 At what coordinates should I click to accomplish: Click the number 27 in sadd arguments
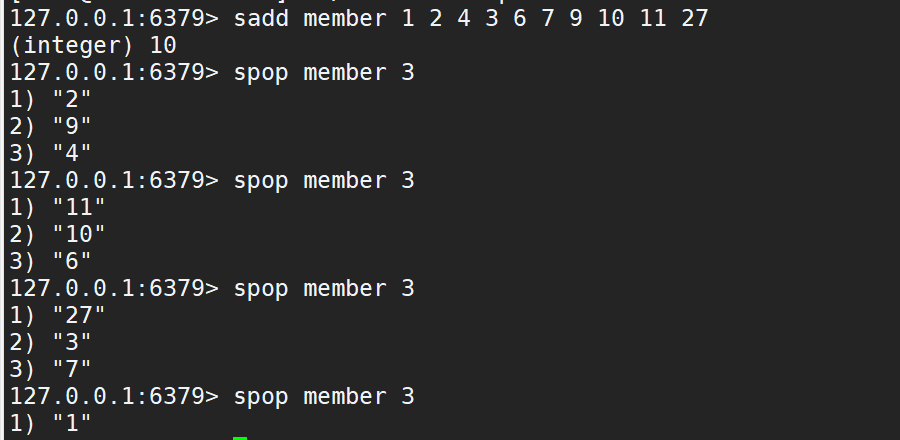pyautogui.click(x=695, y=18)
